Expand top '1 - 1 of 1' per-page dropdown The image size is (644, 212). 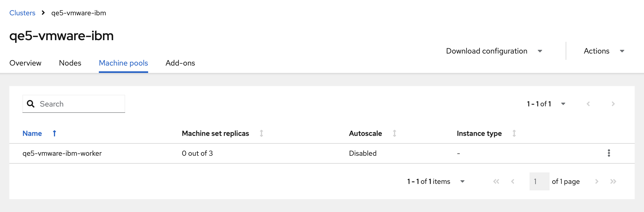tap(563, 104)
